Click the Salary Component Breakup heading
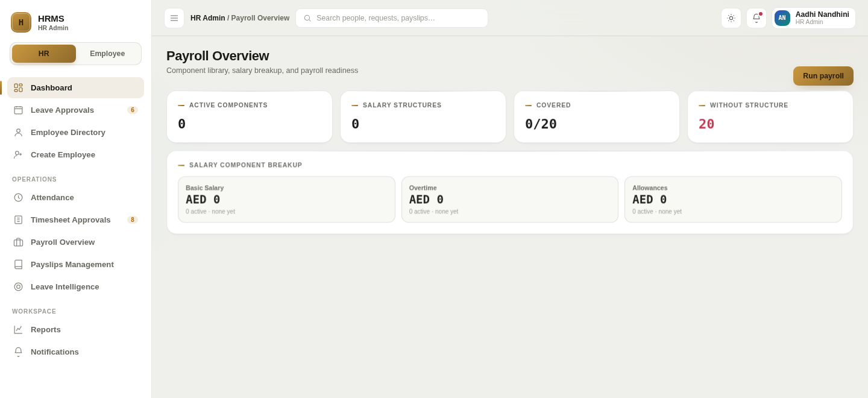The width and height of the screenshot is (868, 398). 246,165
